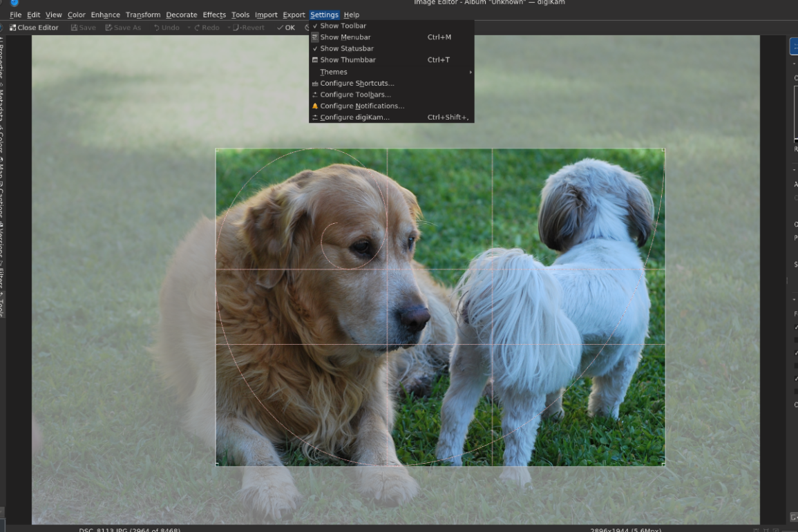Click the Show Thumbbar icon

tap(315, 60)
